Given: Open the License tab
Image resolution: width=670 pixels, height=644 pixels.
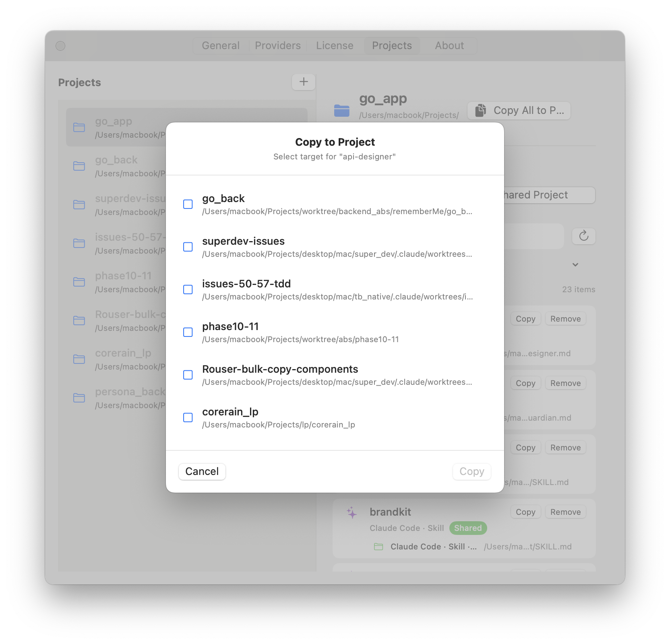Looking at the screenshot, I should 335,45.
